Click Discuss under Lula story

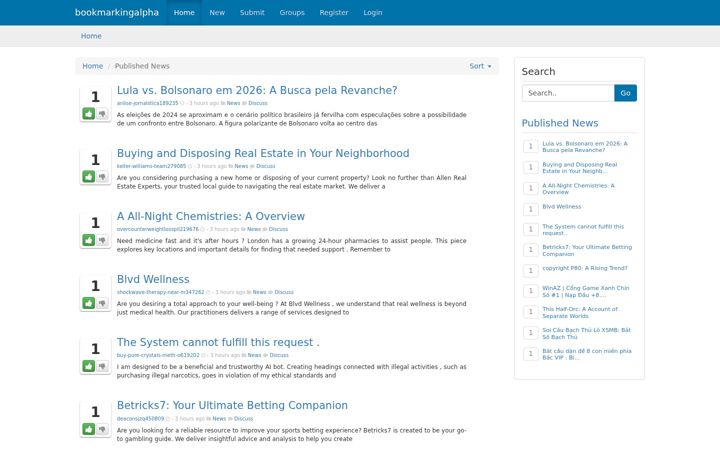258,103
